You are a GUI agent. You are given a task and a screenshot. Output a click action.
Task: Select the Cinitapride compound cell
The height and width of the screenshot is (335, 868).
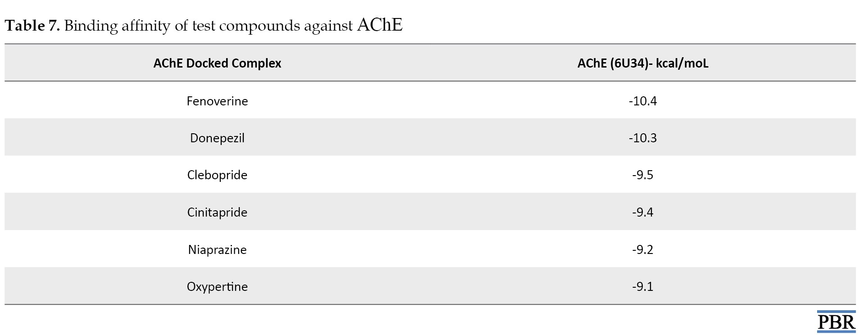pos(217,212)
